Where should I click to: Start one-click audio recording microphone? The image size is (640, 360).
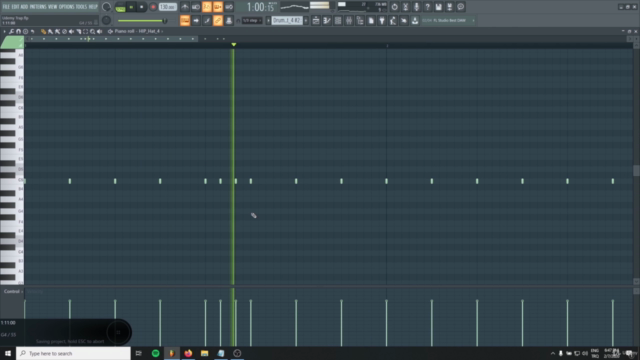point(416,7)
